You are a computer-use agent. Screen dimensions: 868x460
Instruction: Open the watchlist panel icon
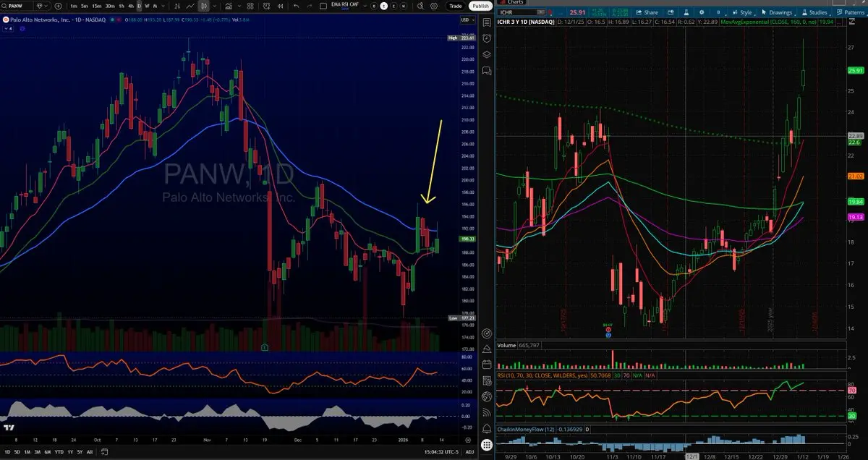click(x=486, y=22)
